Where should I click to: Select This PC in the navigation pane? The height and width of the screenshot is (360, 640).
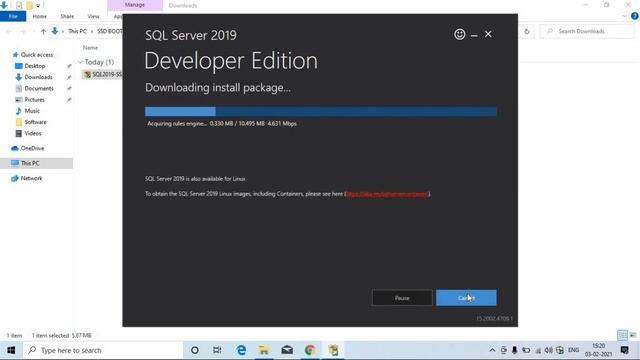coord(30,163)
